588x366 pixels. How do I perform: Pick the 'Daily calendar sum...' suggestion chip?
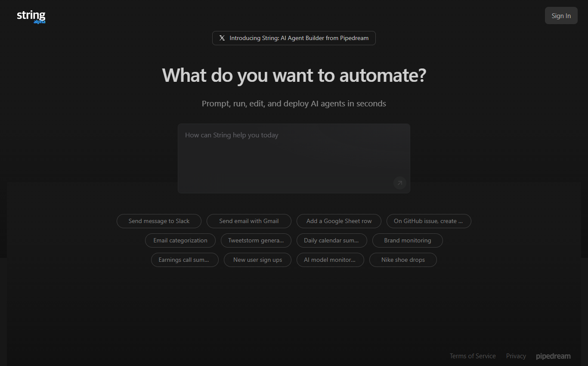[x=332, y=240]
